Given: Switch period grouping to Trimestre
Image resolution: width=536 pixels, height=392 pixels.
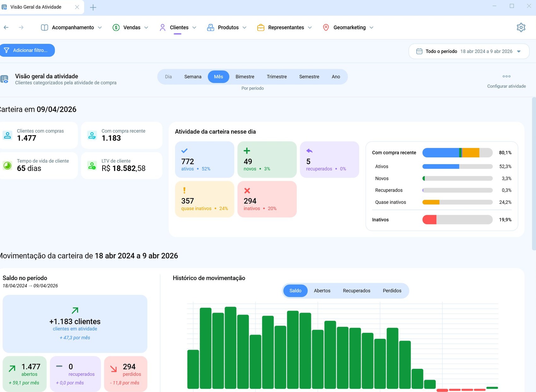Looking at the screenshot, I should coord(277,77).
